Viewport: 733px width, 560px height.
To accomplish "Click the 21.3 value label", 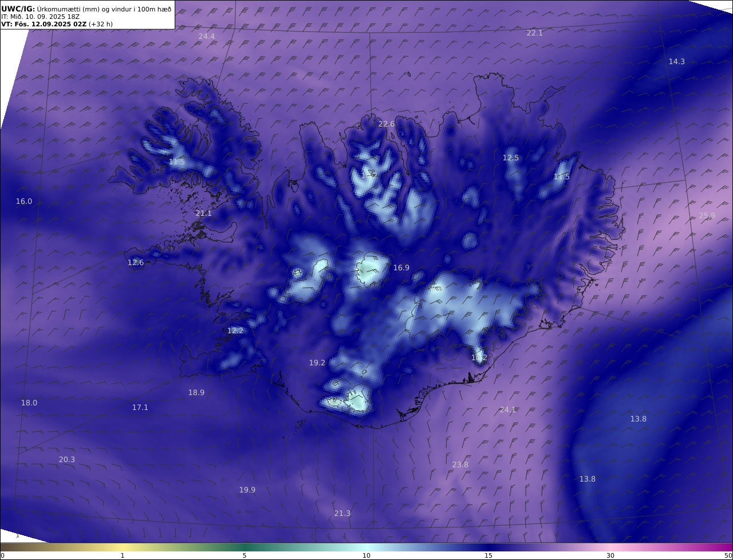I will (342, 513).
